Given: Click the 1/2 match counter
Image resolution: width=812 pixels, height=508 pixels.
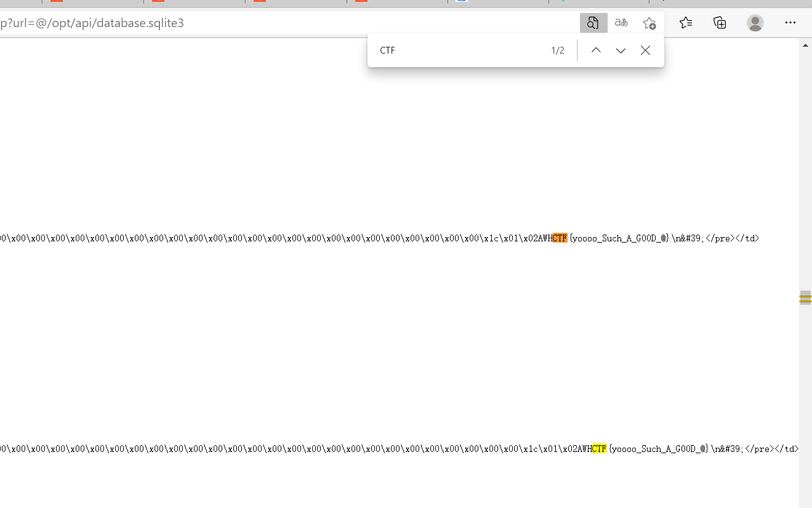Looking at the screenshot, I should tap(558, 50).
